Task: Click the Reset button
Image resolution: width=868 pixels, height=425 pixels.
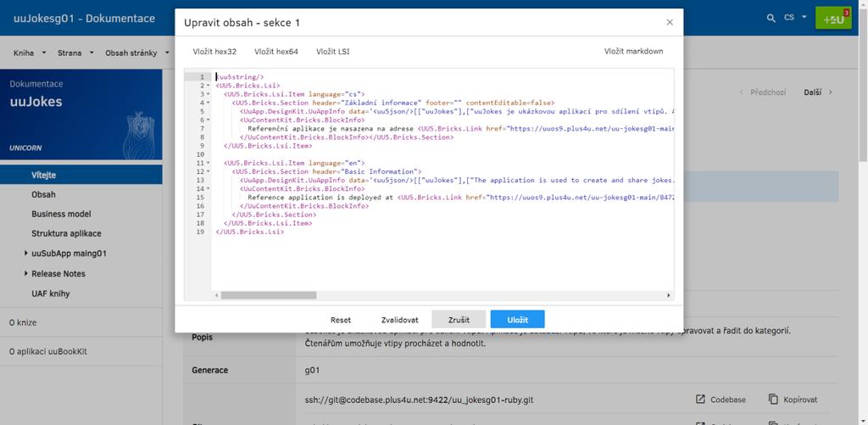Action: [341, 320]
